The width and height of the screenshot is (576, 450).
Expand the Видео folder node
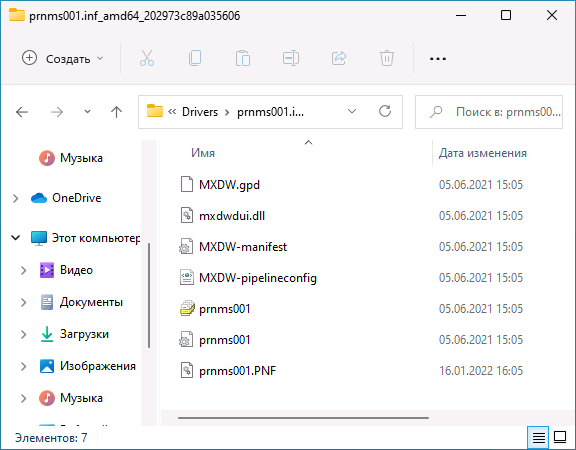point(24,270)
